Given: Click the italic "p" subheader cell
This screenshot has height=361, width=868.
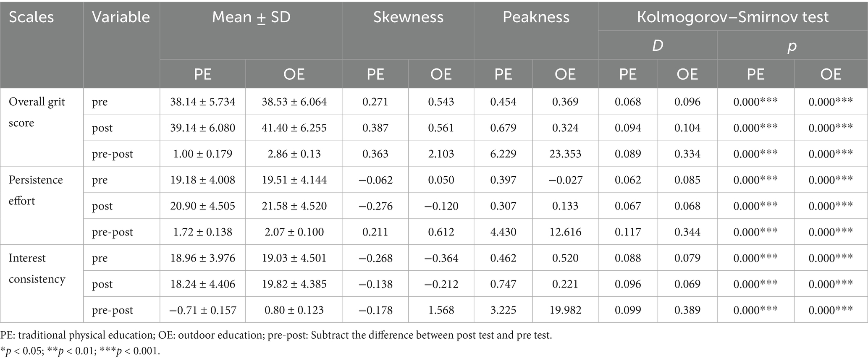Looking at the screenshot, I should 792,45.
